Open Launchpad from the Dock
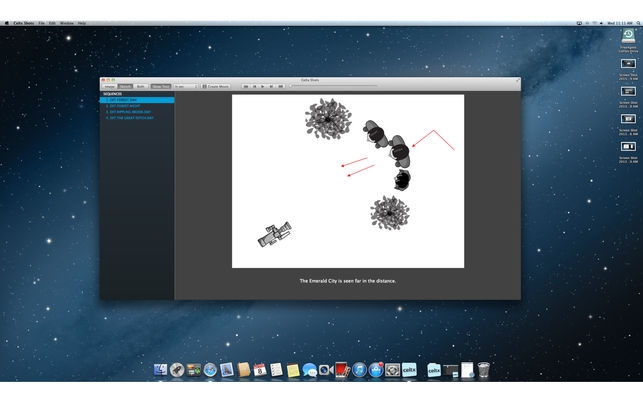Screen dimensions: 643x402 coord(177,370)
